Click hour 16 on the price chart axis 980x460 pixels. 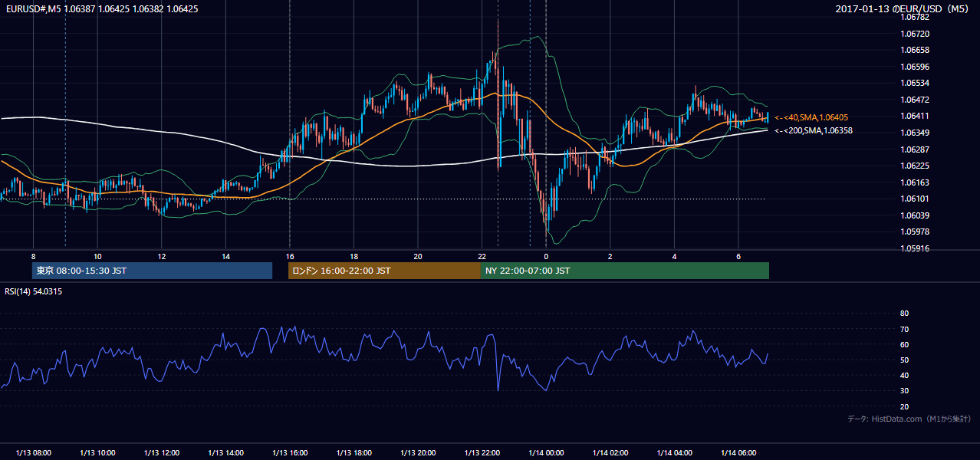coord(290,256)
